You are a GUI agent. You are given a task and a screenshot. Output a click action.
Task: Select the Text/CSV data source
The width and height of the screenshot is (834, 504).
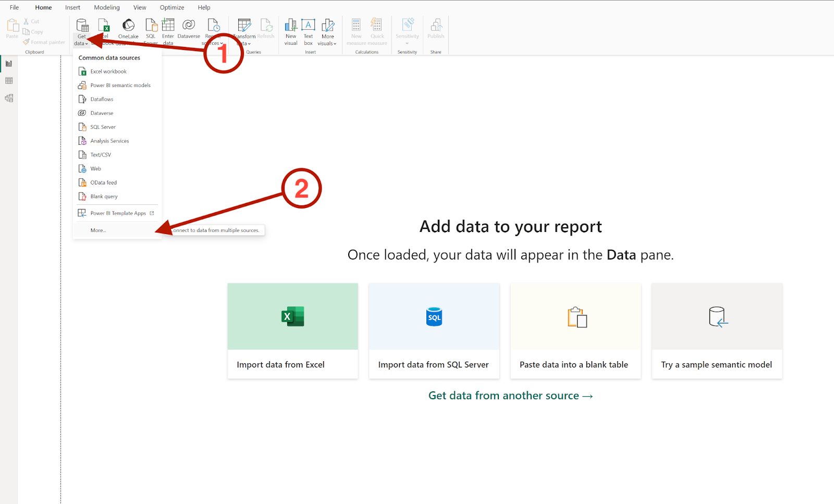point(117,155)
